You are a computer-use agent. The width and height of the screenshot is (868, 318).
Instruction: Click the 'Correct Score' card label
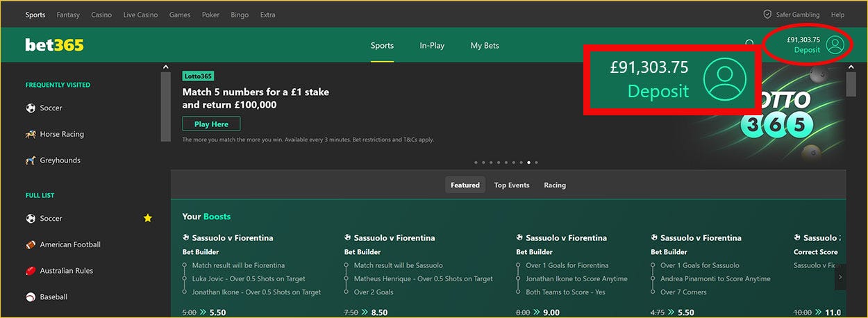point(815,252)
